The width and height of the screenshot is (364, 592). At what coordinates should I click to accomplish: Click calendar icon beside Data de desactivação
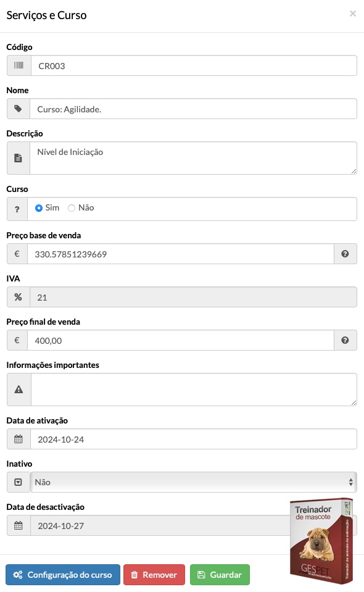18,525
